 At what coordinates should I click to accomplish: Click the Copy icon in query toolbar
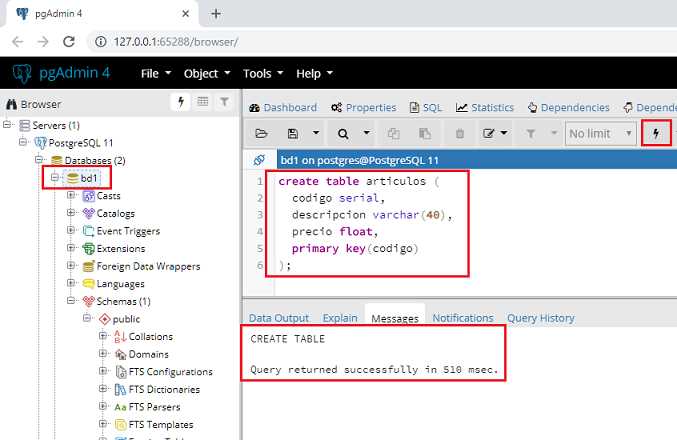[x=393, y=133]
